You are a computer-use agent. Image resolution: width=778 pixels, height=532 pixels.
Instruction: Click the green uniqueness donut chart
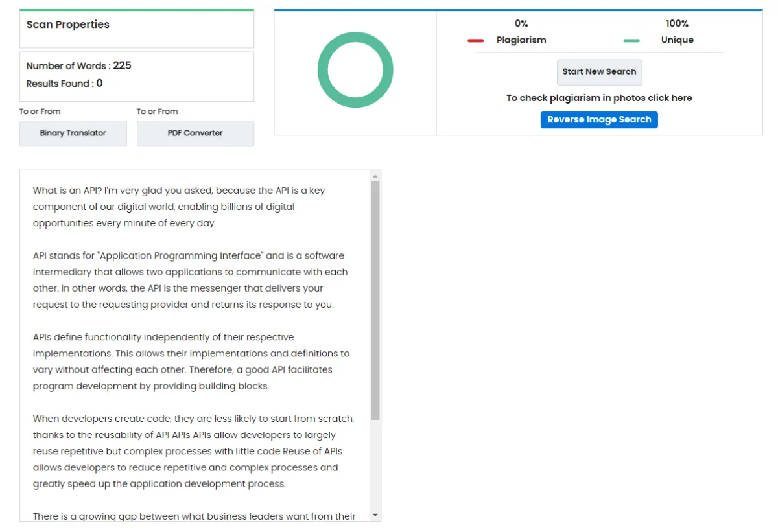355,70
